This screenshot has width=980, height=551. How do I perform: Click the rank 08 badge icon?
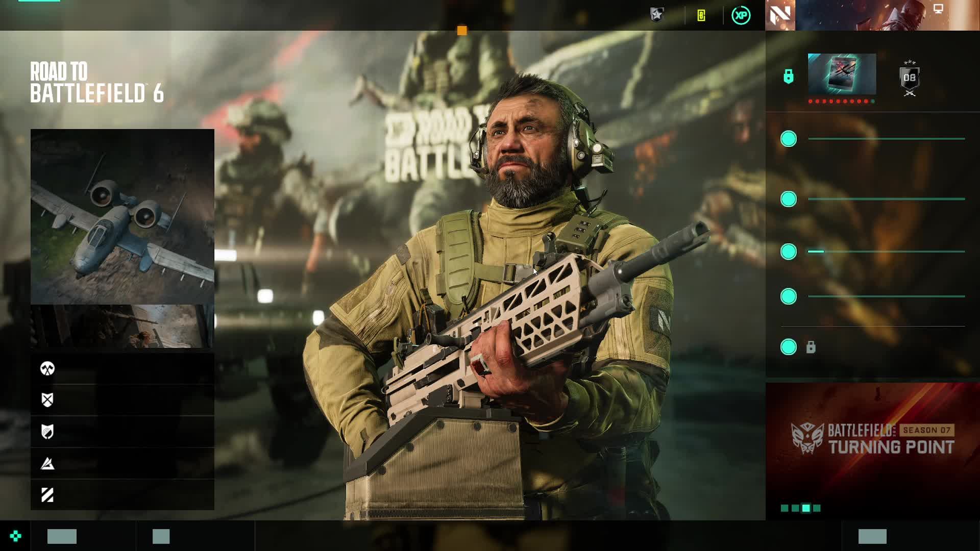tap(910, 78)
